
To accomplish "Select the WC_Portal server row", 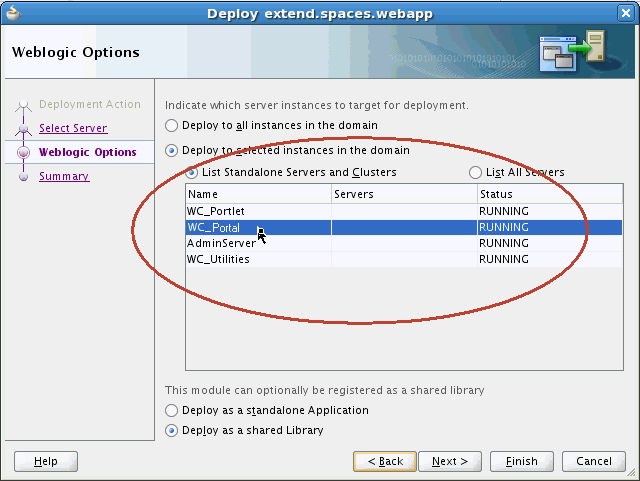I will point(404,227).
